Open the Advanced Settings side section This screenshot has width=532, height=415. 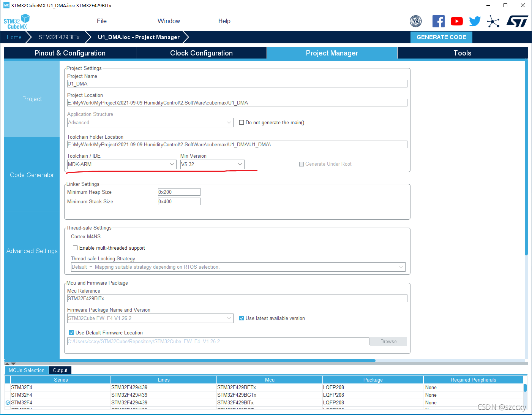coord(32,251)
